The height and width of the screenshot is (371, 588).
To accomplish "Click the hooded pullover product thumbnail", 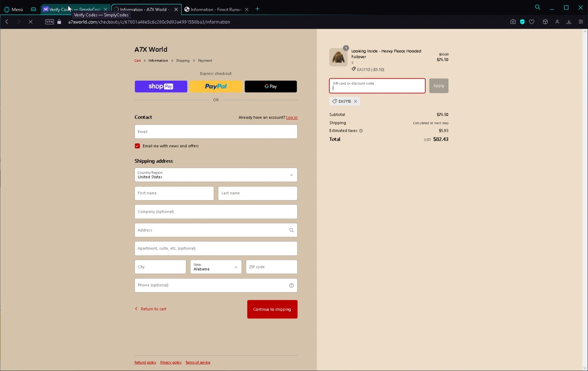I will coord(338,57).
